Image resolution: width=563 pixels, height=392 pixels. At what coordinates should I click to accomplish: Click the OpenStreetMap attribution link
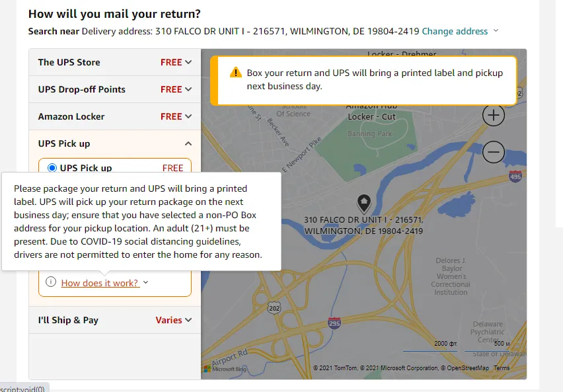[468, 368]
